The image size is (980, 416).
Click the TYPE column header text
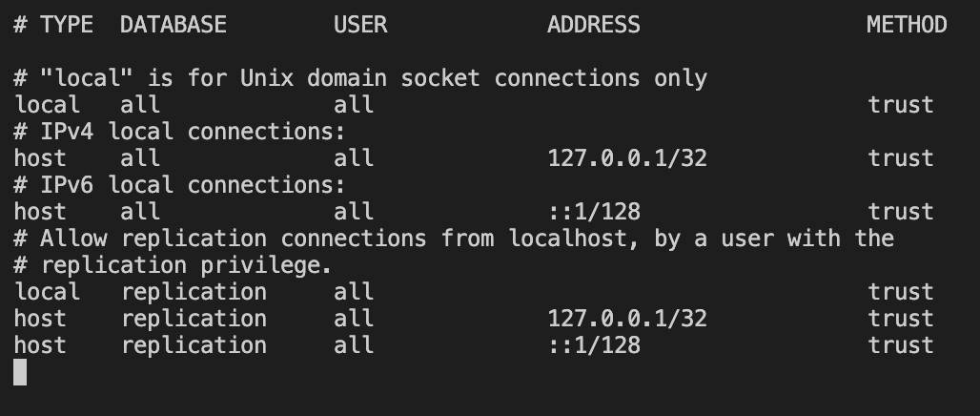pos(66,25)
